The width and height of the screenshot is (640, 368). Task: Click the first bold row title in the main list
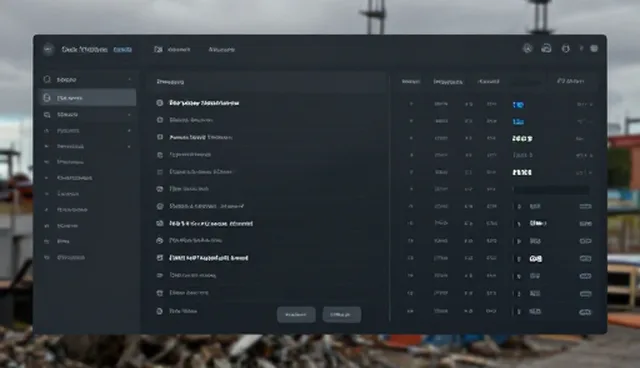tap(204, 103)
